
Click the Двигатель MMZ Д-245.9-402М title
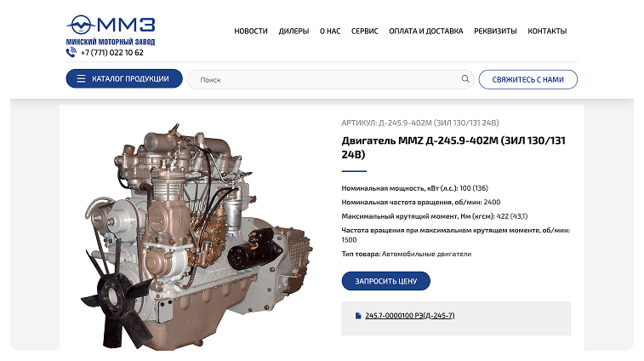click(453, 147)
